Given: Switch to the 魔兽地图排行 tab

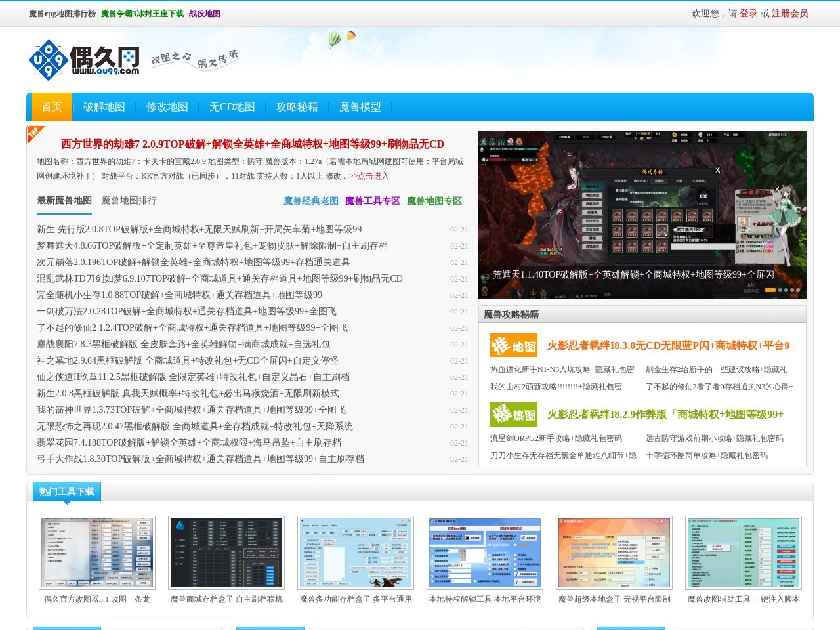Looking at the screenshot, I should pyautogui.click(x=129, y=201).
